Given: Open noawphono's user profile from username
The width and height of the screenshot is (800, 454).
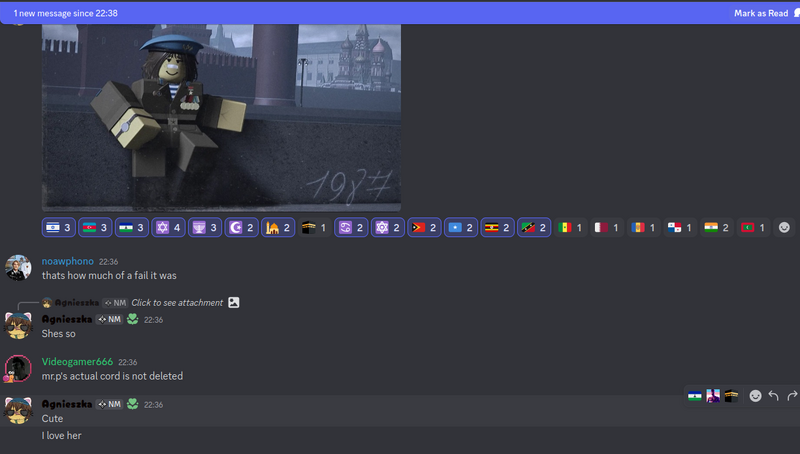Looking at the screenshot, I should click(x=67, y=261).
